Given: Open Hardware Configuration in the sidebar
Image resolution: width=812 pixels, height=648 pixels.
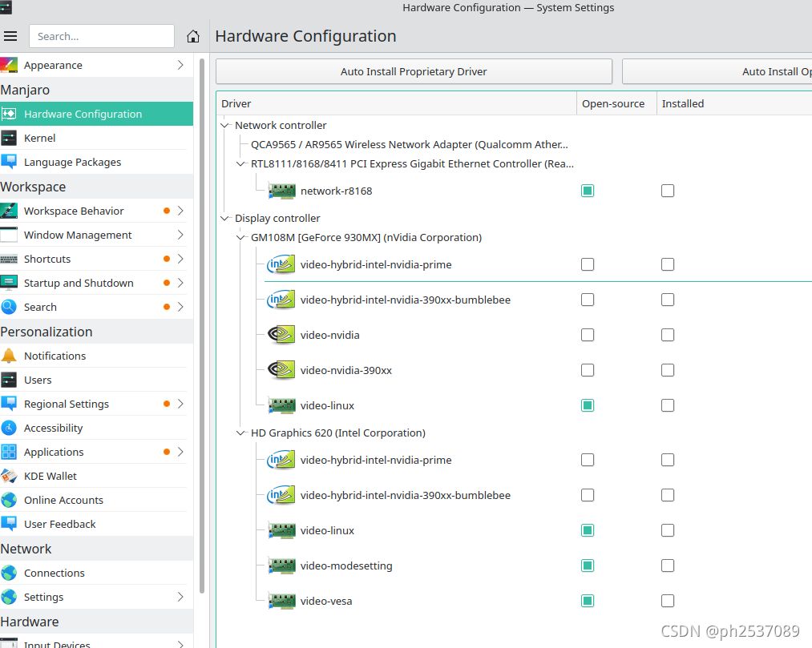Looking at the screenshot, I should (96, 114).
